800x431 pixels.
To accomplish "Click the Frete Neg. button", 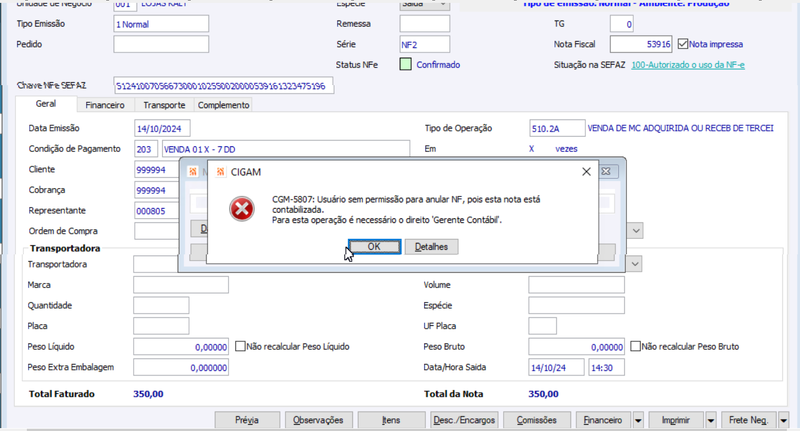I will click(x=748, y=420).
